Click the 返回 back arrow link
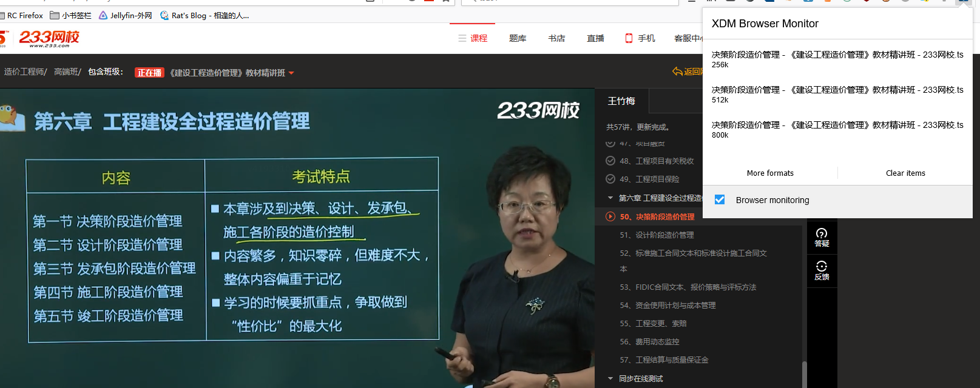 click(x=687, y=72)
